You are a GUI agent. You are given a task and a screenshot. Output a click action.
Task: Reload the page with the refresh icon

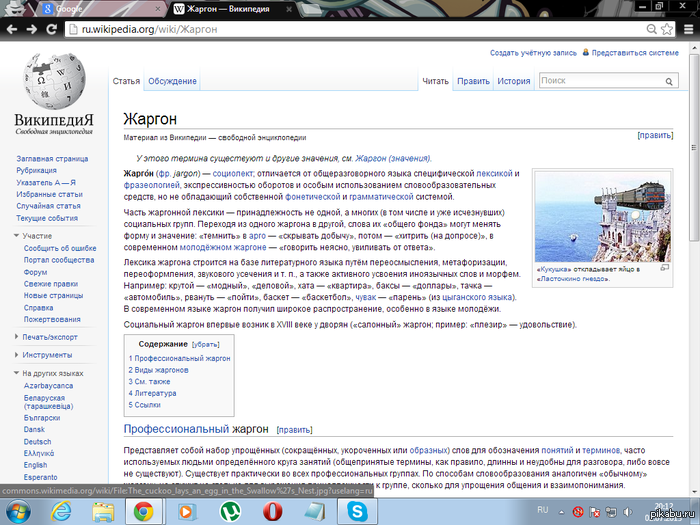pos(52,29)
